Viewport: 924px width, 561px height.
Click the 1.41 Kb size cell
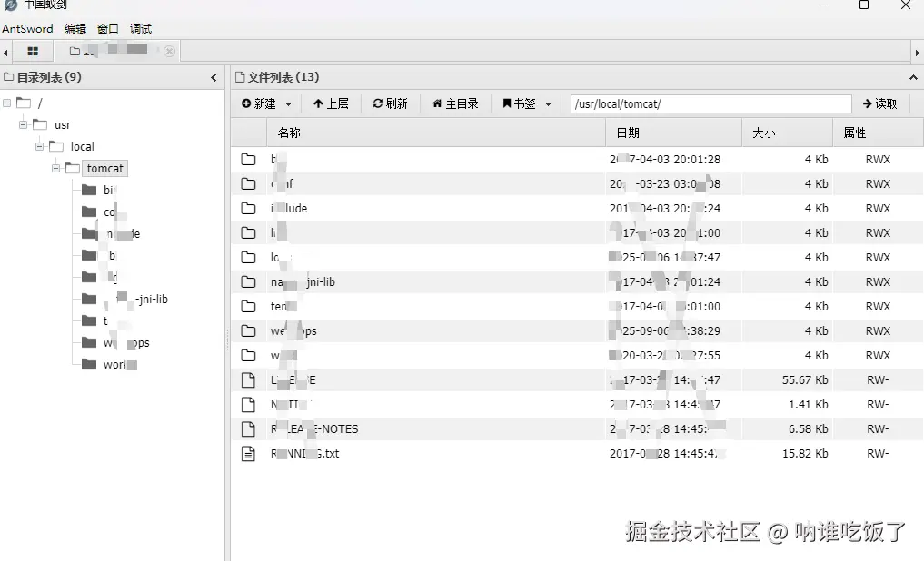pos(809,405)
